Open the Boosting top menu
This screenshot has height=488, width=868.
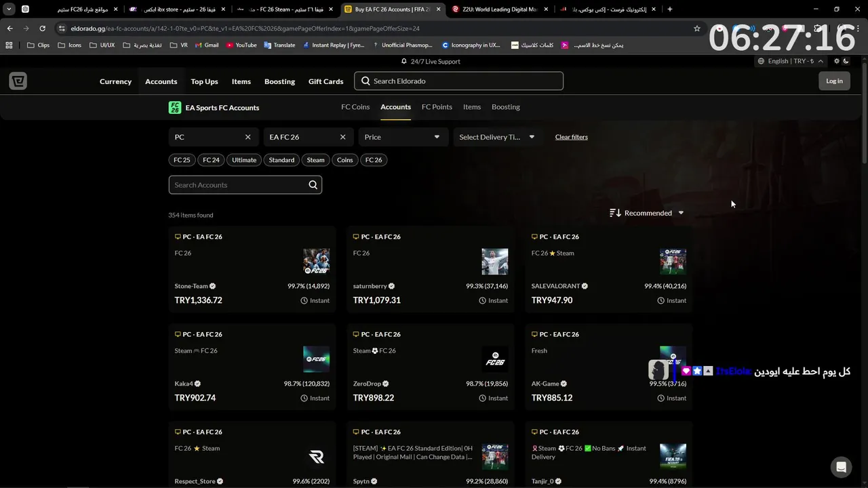[279, 81]
